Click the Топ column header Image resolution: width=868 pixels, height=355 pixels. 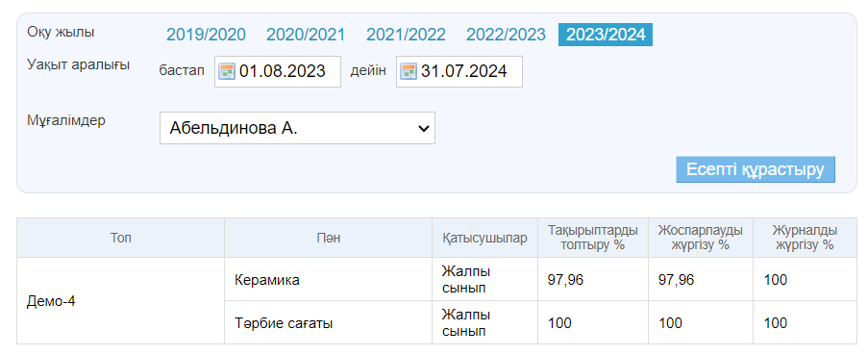pyautogui.click(x=121, y=238)
